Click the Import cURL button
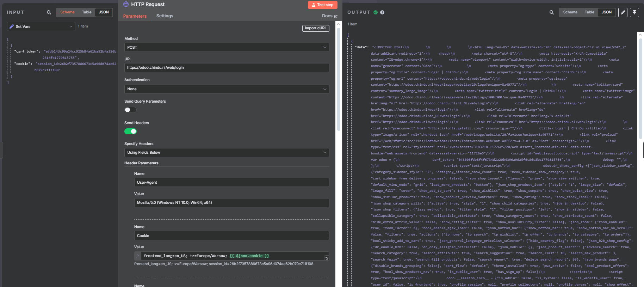Image resolution: width=644 pixels, height=287 pixels. click(315, 28)
